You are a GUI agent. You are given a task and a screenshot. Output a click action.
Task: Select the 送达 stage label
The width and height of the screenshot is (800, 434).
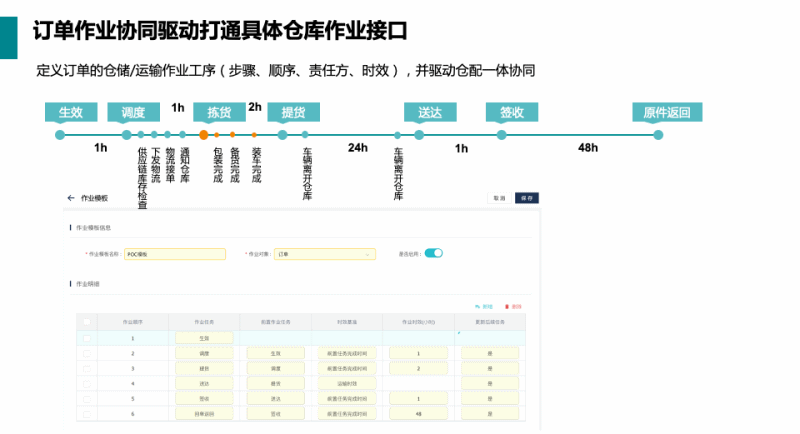pyautogui.click(x=430, y=112)
